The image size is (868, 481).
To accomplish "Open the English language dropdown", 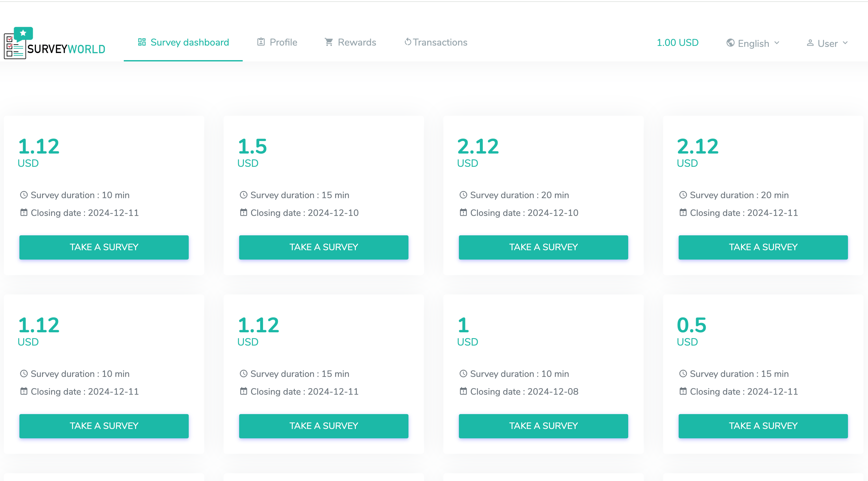I will point(753,44).
